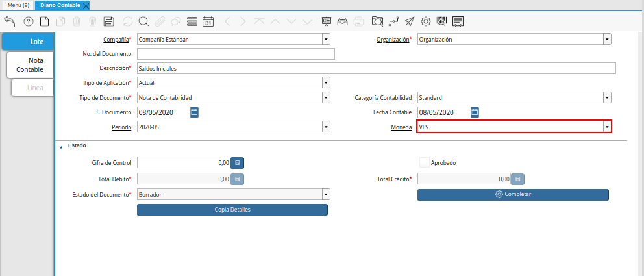The width and height of the screenshot is (644, 276).
Task: Open zoom across folder magnifier icon
Action: pyautogui.click(x=377, y=21)
